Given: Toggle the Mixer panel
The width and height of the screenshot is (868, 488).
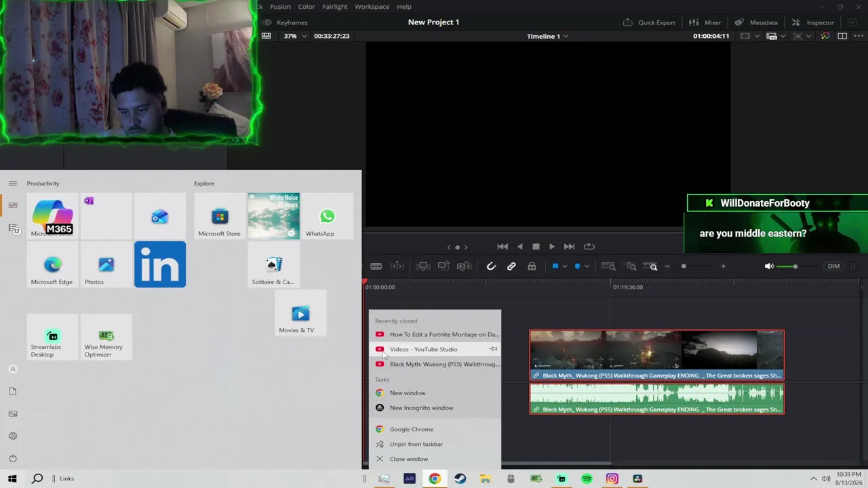Looking at the screenshot, I should pyautogui.click(x=707, y=22).
